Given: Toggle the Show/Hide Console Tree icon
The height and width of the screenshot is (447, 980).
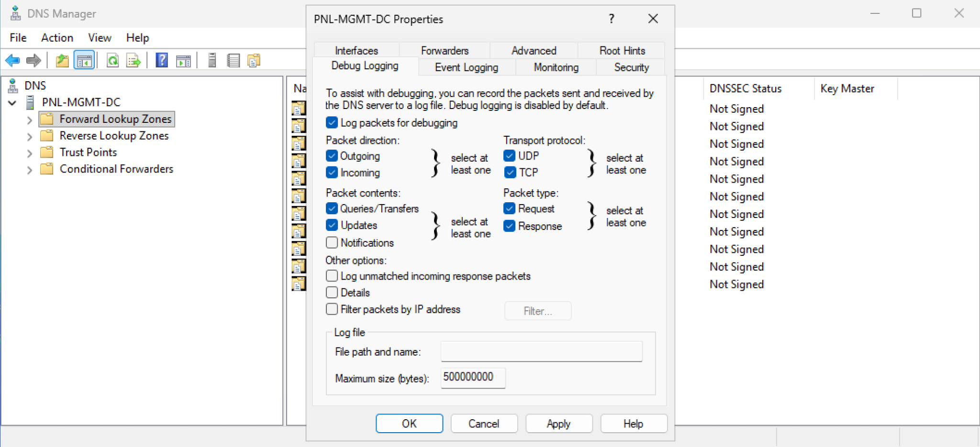Looking at the screenshot, I should (84, 60).
